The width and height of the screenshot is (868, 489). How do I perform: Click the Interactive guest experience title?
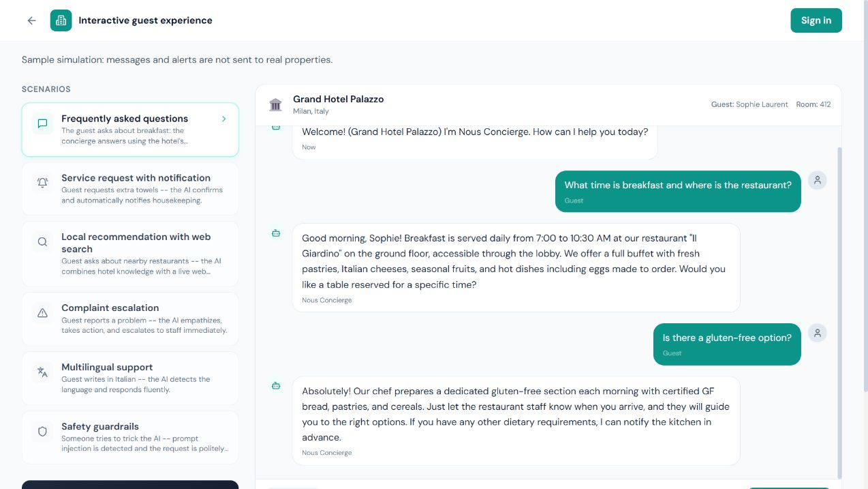(x=146, y=20)
